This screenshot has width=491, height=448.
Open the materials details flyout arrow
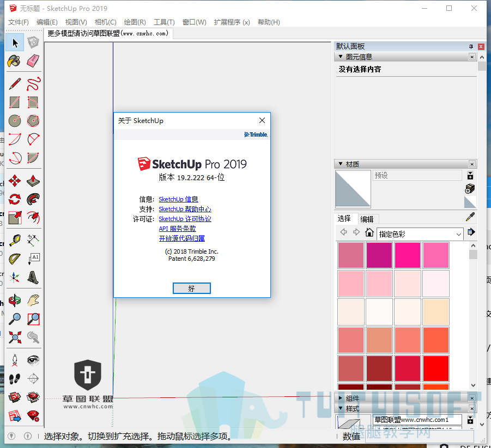tap(471, 232)
